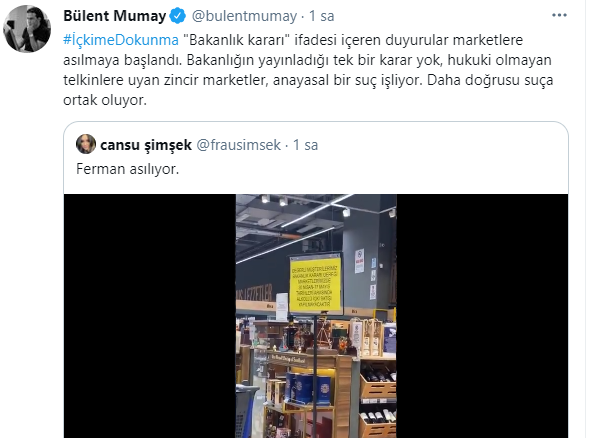Viewport: 591px width, 438px height.
Task: Click cansu şimşek's small avatar
Action: click(x=86, y=144)
